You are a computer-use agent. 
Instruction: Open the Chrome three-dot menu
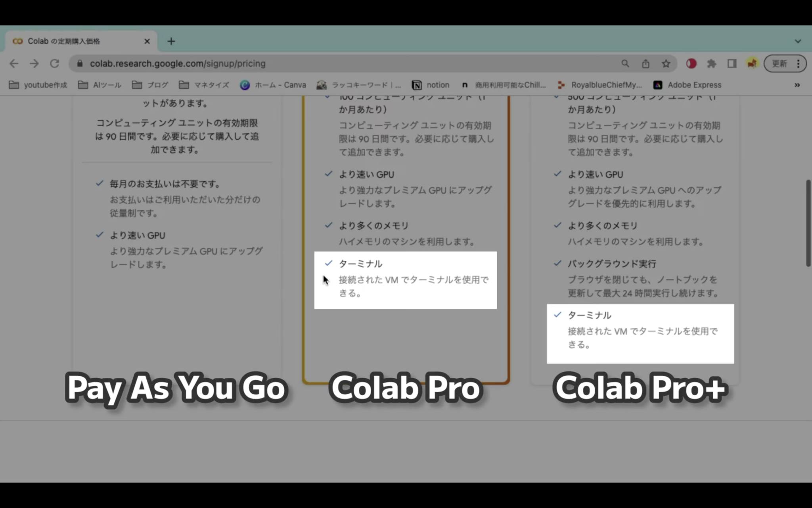(x=798, y=63)
